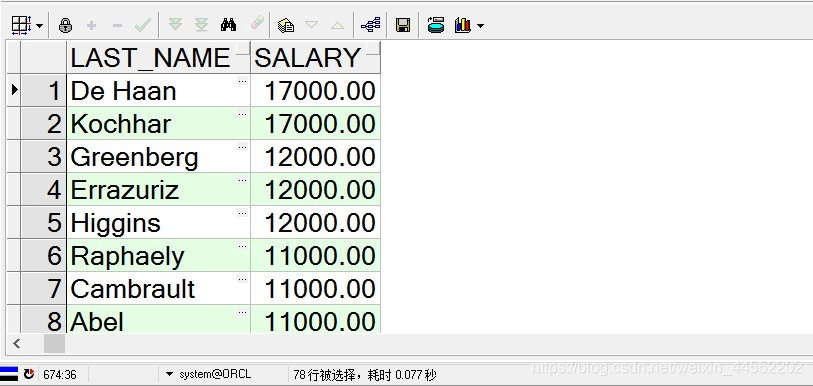Click Cambrault's 11000.00 salary cell
The height and width of the screenshot is (386, 813).
[315, 288]
